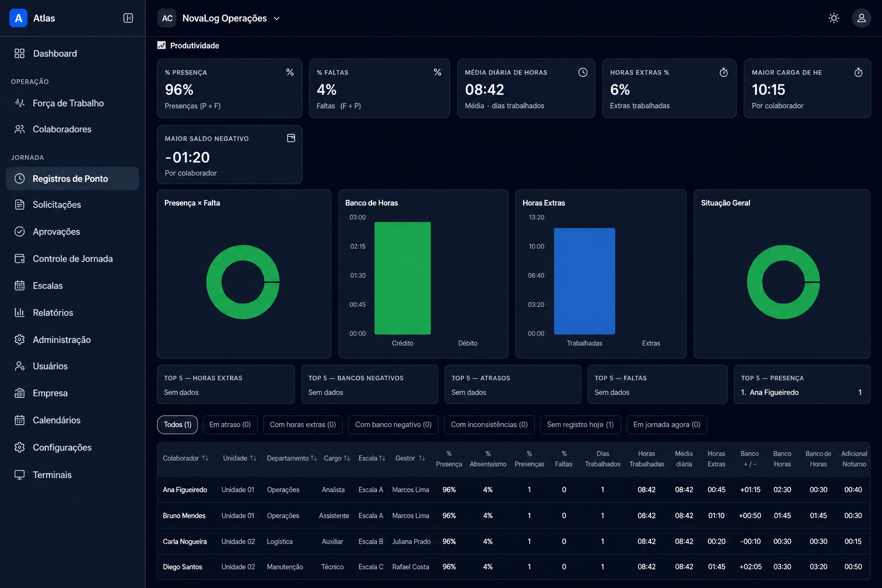
Task: Click the Presença × Falta donut chart
Action: point(243,282)
